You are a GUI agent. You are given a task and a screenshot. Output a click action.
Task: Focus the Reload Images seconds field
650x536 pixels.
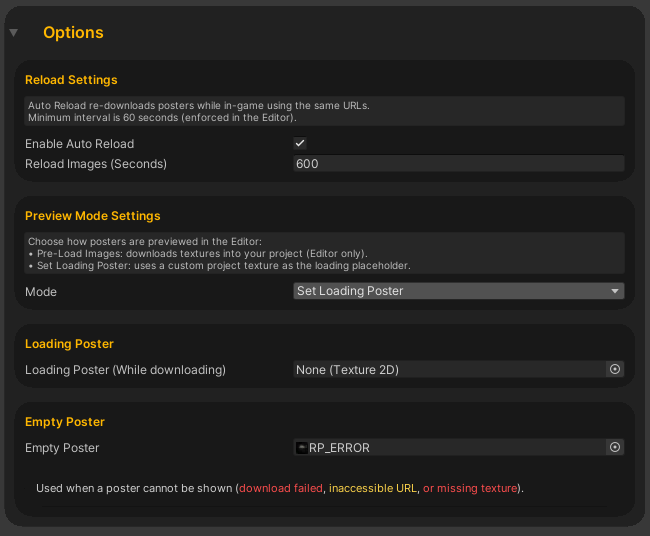click(458, 163)
